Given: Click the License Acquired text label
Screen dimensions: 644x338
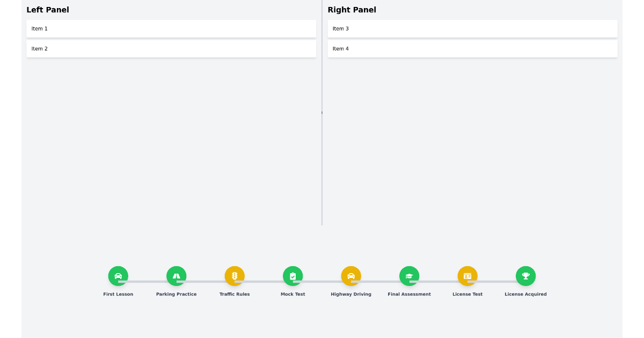Looking at the screenshot, I should (525, 294).
